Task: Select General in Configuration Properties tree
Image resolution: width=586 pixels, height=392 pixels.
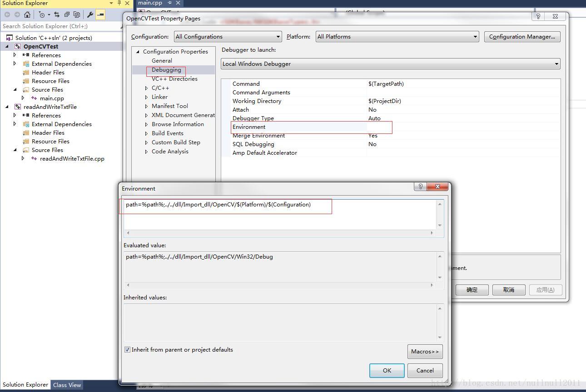Action: pos(162,60)
